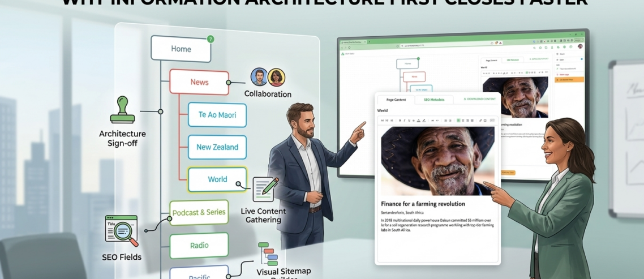Screen dimensions: 644x279
Task: Click the farmer photo in content editor
Action: click(437, 160)
